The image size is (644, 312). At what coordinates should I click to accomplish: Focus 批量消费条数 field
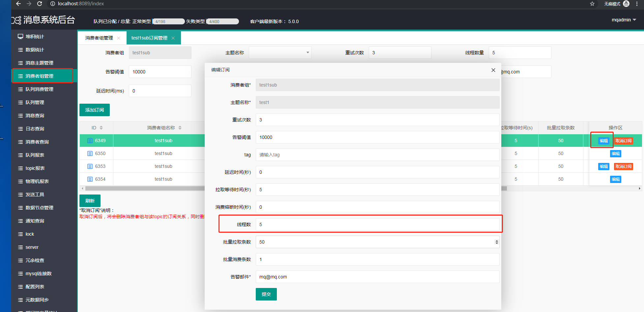tap(377, 259)
